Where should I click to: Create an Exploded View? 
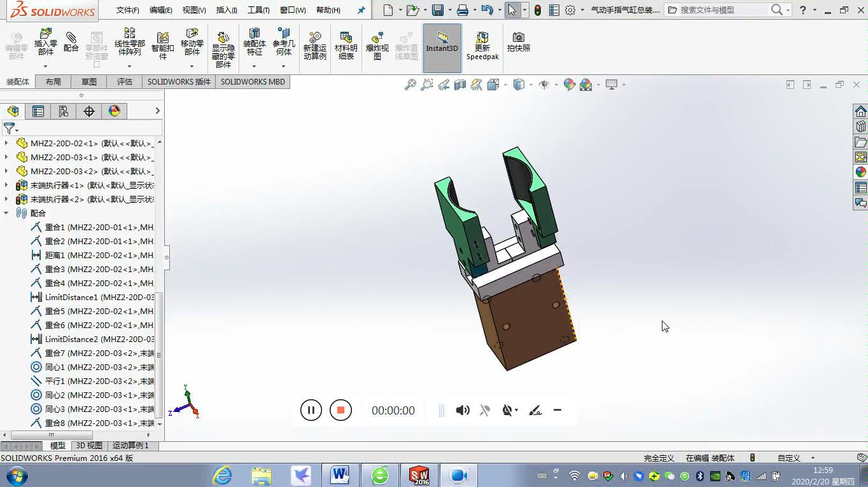[377, 45]
